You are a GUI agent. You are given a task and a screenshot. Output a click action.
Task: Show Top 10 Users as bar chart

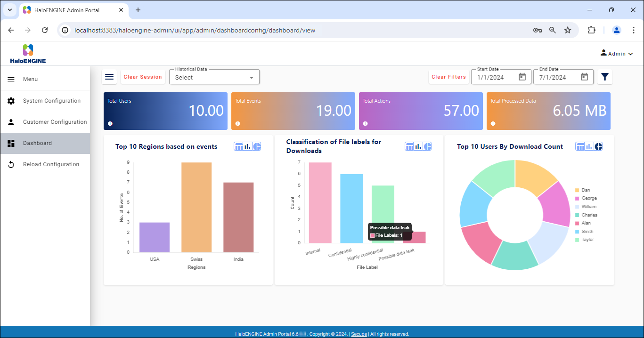tap(589, 146)
